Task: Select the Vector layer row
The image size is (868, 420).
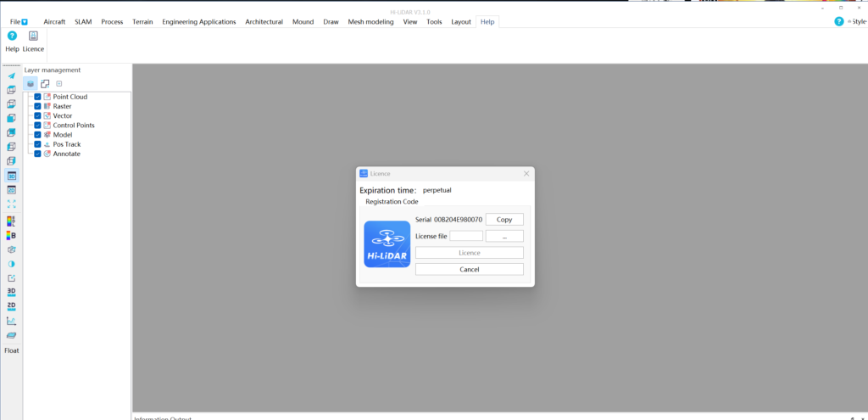Action: pyautogui.click(x=62, y=115)
